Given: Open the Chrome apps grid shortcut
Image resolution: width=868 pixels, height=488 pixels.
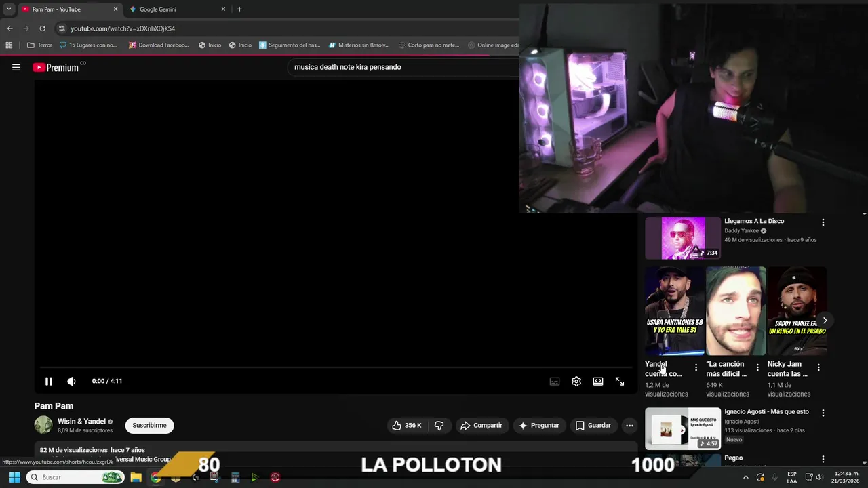Looking at the screenshot, I should pyautogui.click(x=9, y=45).
